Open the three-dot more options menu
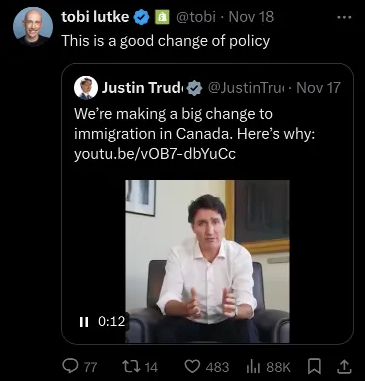365x381 pixels. pos(344,17)
